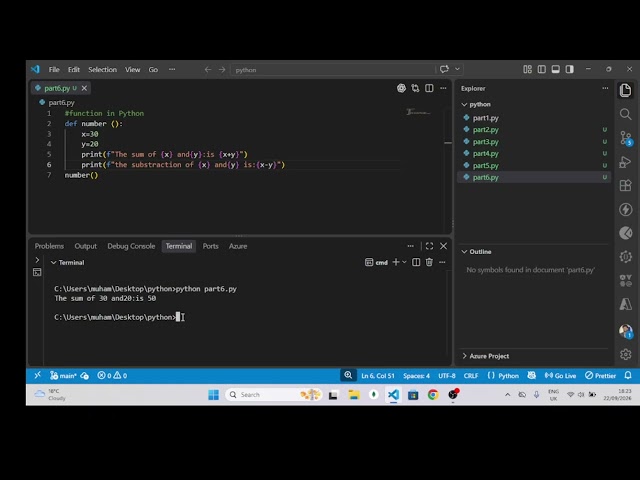This screenshot has width=640, height=480.
Task: Open notifications bell icon
Action: 628,375
